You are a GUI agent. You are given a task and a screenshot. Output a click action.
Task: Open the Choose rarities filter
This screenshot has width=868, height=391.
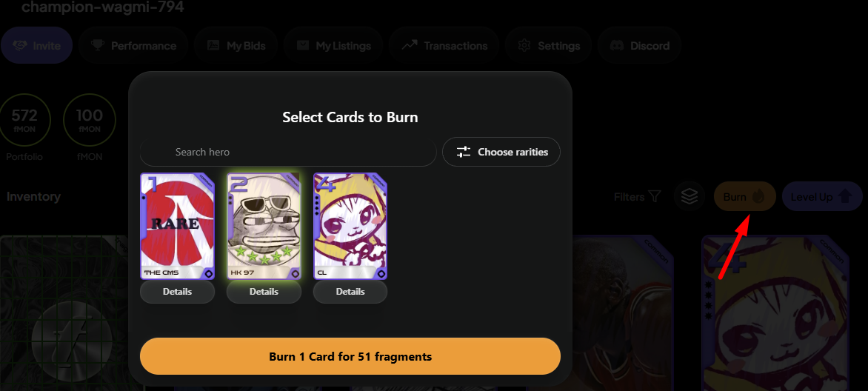click(501, 152)
